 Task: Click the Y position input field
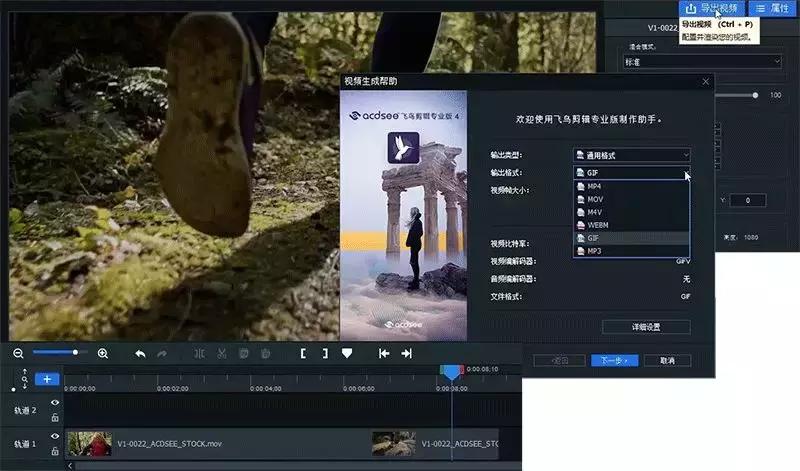pyautogui.click(x=747, y=201)
